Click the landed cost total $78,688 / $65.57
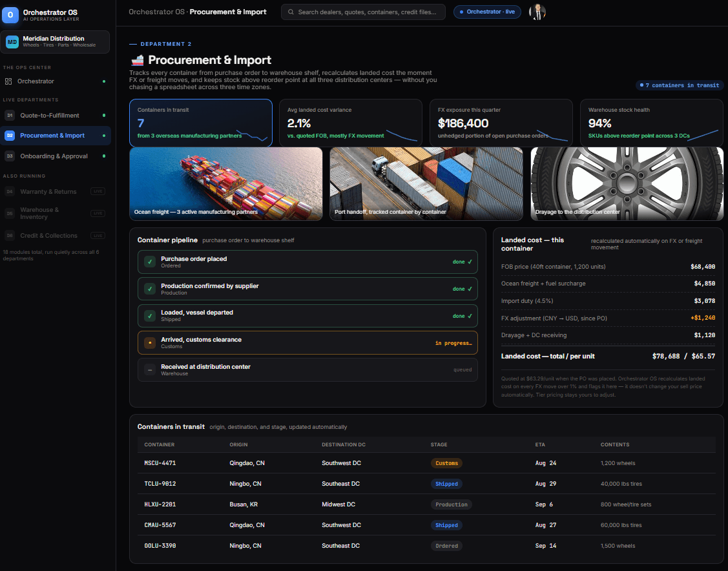 [x=683, y=356]
